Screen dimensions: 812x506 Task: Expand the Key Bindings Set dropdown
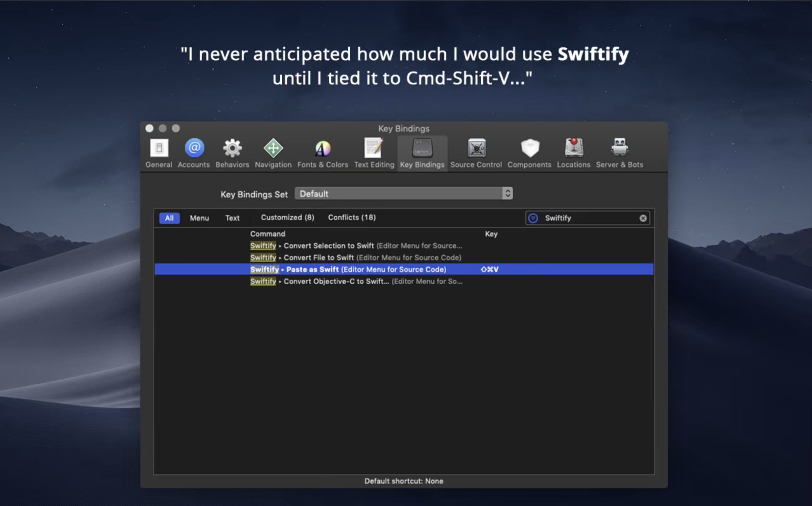pos(403,194)
